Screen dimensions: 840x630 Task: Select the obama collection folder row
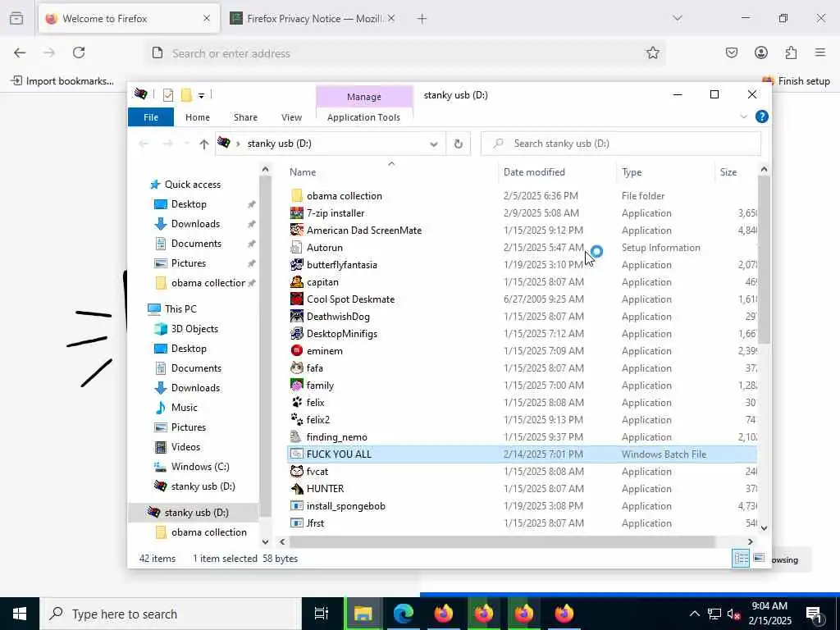(x=522, y=196)
